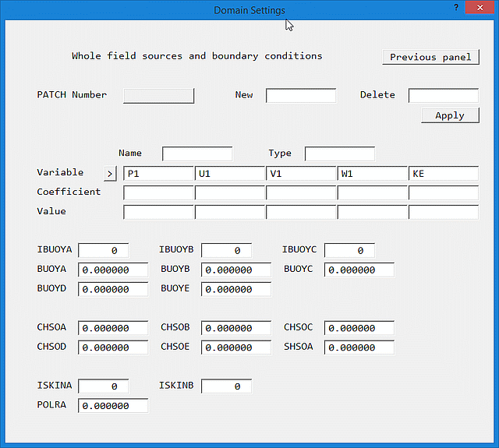
Task: Click the Previous panel button
Action: (x=430, y=57)
